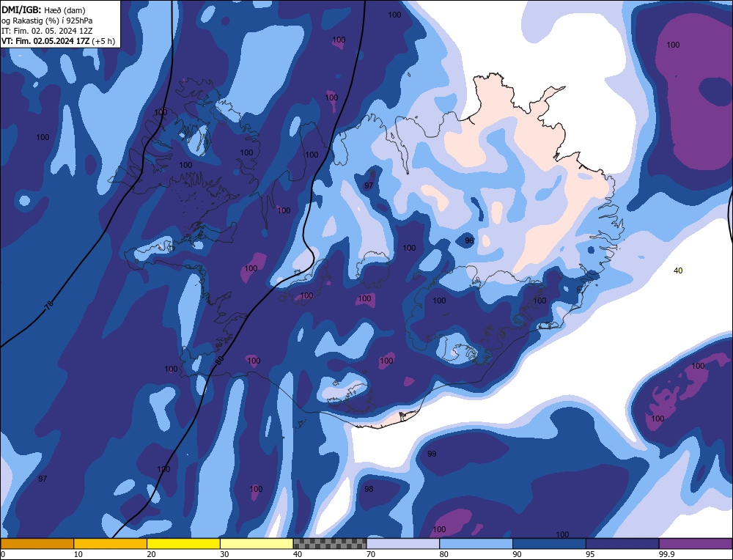Choose the dark indigo 95–99.9 legend swatch

622,543
